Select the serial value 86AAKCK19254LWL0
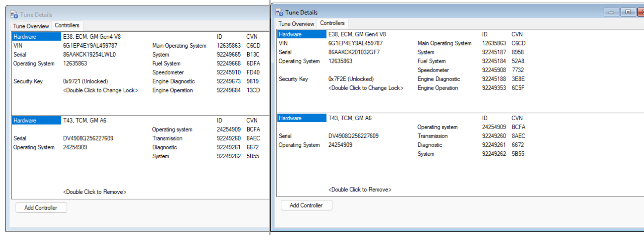This screenshot has width=644, height=235. (x=89, y=55)
